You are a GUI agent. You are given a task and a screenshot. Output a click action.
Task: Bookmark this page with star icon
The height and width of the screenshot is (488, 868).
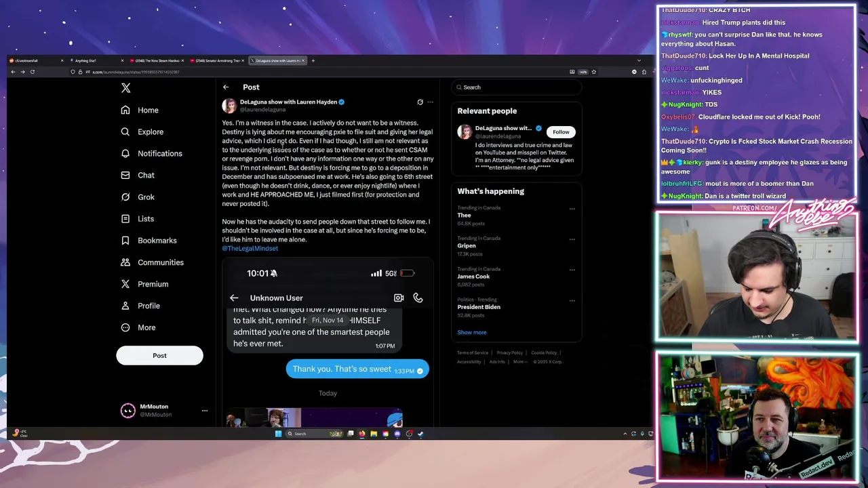pos(594,72)
